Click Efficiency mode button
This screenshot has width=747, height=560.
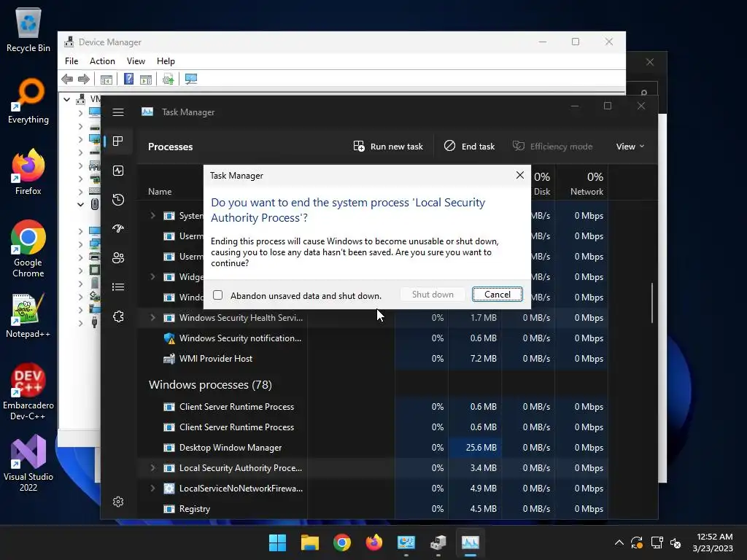(x=553, y=146)
